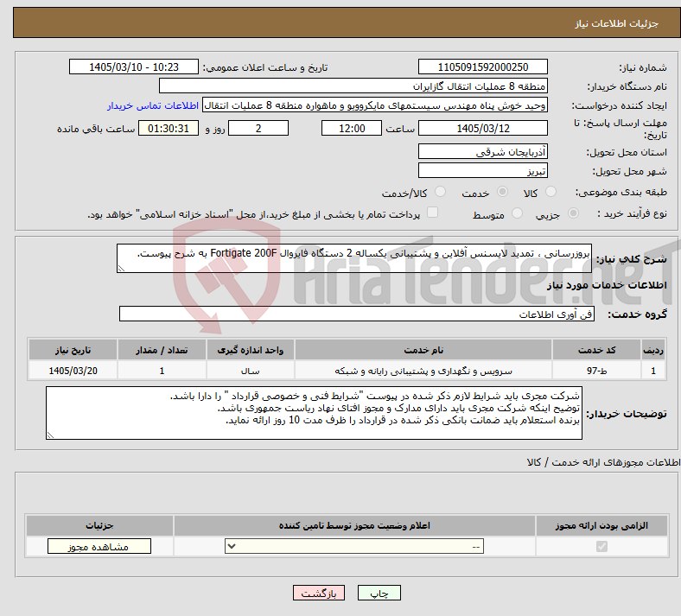Select the جزیی purchase type radio
The height and width of the screenshot is (616, 681).
(x=573, y=213)
